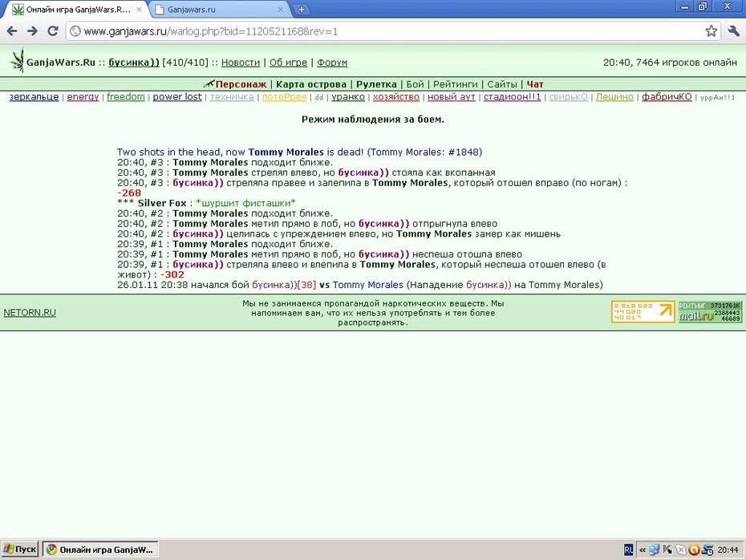Viewport: 746px width, 560px height.
Task: Open бусинка)) profile link in header
Action: [134, 63]
